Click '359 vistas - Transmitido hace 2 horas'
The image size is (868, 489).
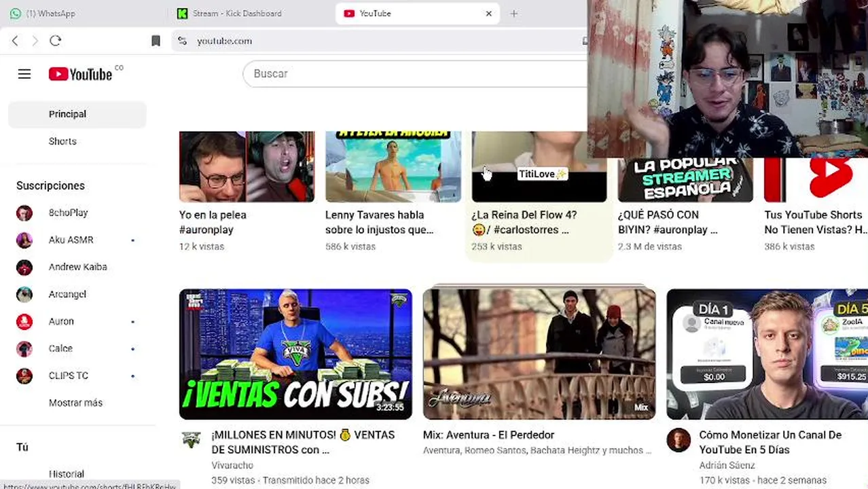(x=291, y=480)
